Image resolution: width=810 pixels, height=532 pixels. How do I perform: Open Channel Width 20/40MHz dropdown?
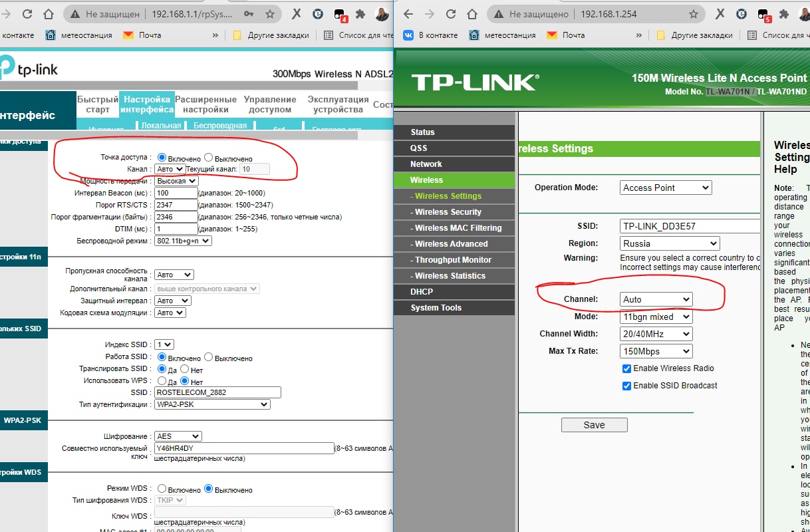[x=656, y=334]
